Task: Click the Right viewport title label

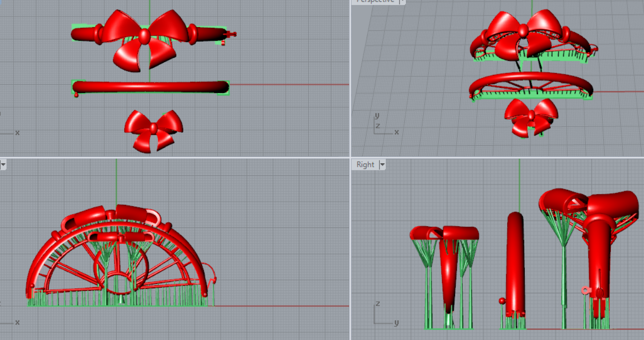Action: tap(365, 165)
